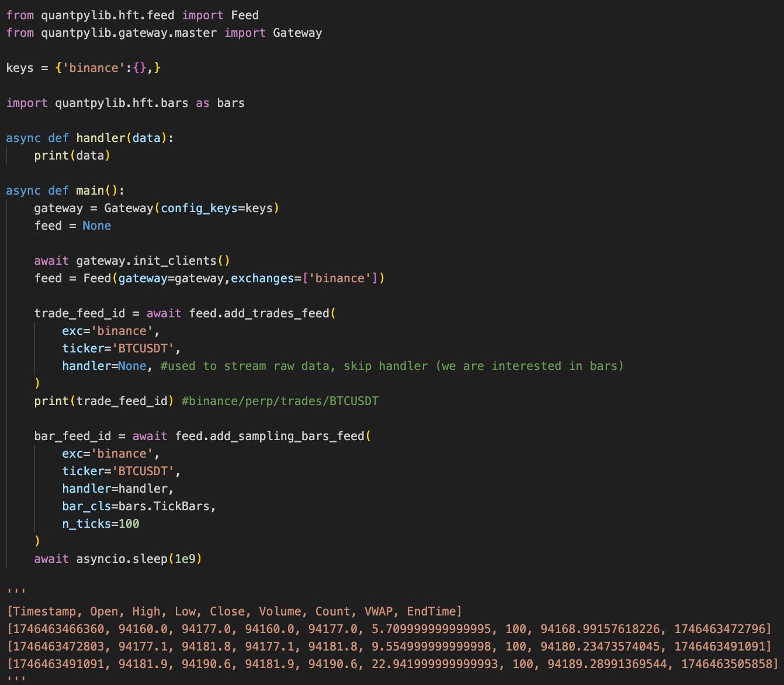Click the 'trade_feed_id' variable in its assignment
The width and height of the screenshot is (784, 685).
79,313
